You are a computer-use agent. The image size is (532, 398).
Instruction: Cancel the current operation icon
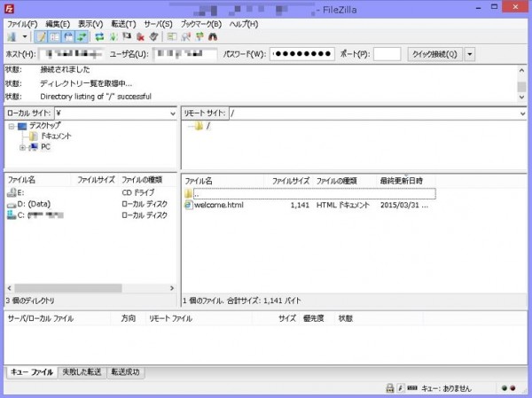(127, 36)
